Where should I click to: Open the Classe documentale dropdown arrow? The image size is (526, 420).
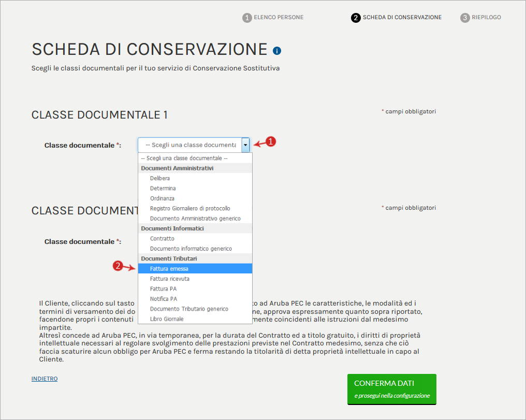(x=245, y=145)
